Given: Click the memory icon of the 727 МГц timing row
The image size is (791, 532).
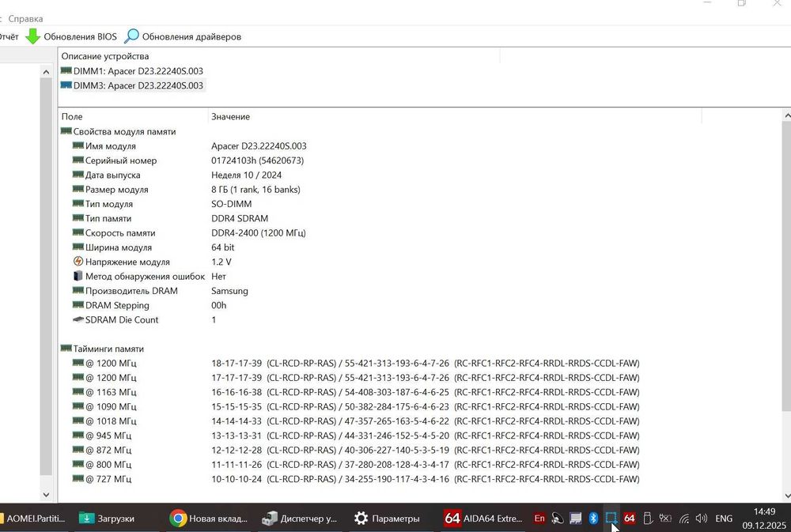Looking at the screenshot, I should (x=78, y=478).
